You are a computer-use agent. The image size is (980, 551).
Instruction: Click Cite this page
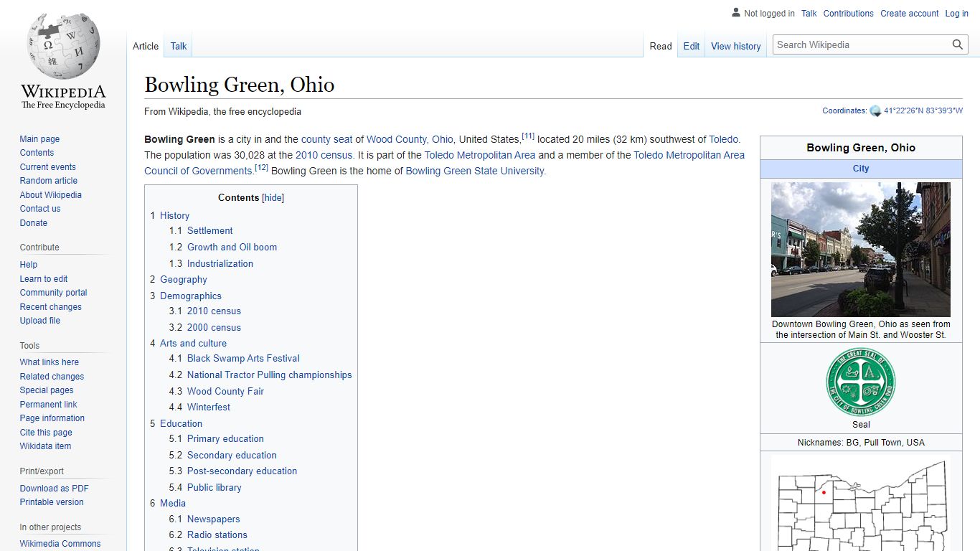coord(46,433)
